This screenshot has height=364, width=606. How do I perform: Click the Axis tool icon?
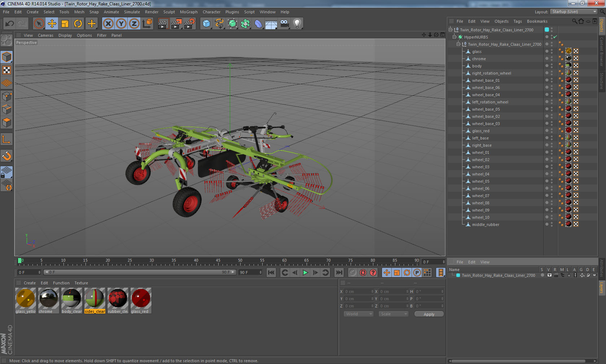tap(7, 139)
